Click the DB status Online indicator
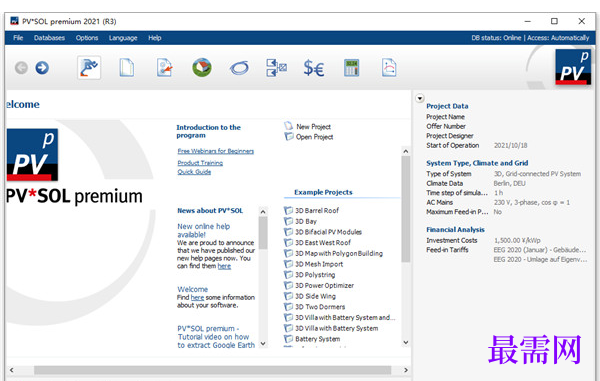This screenshot has width=600, height=381. coord(496,38)
